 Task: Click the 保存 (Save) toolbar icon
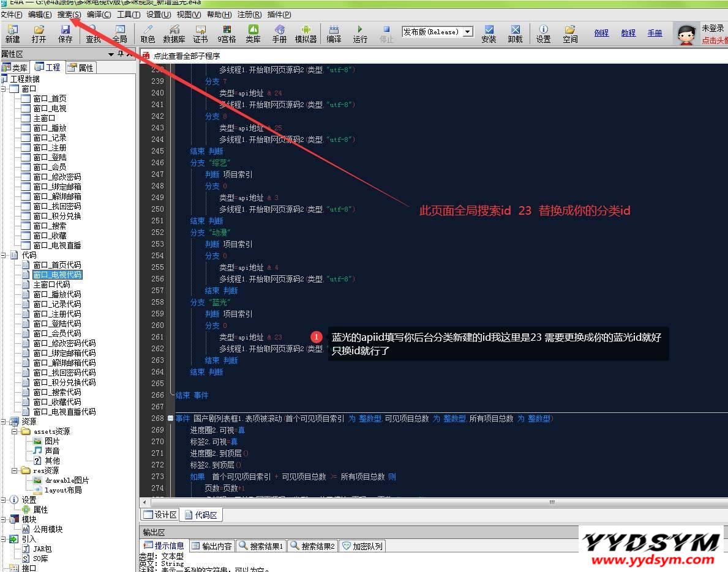click(65, 34)
